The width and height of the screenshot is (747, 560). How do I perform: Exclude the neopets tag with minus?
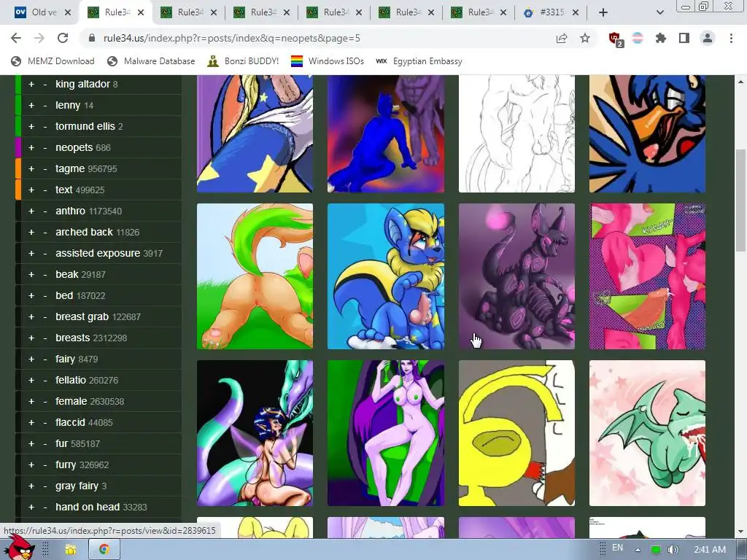pyautogui.click(x=44, y=147)
